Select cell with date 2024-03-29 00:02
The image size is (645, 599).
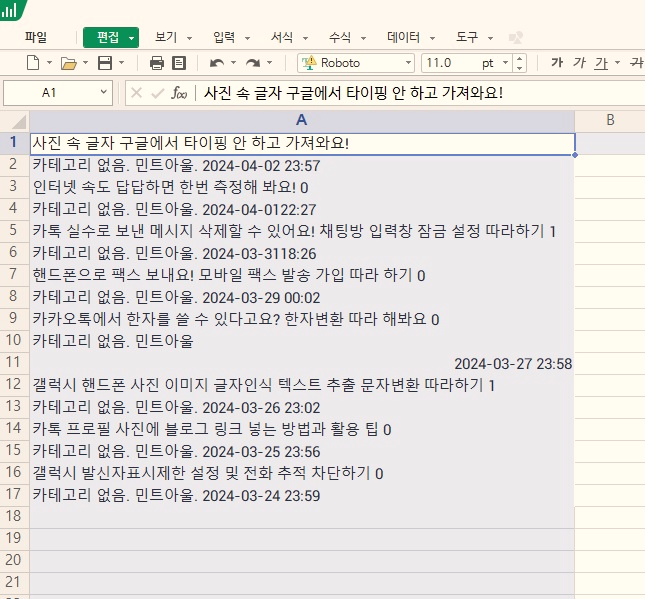coord(302,297)
